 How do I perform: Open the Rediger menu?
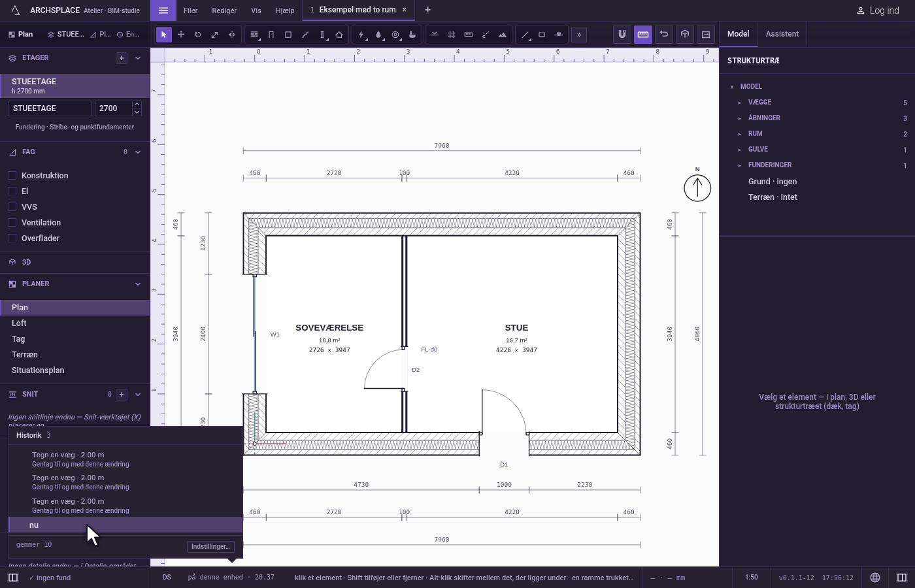click(224, 10)
